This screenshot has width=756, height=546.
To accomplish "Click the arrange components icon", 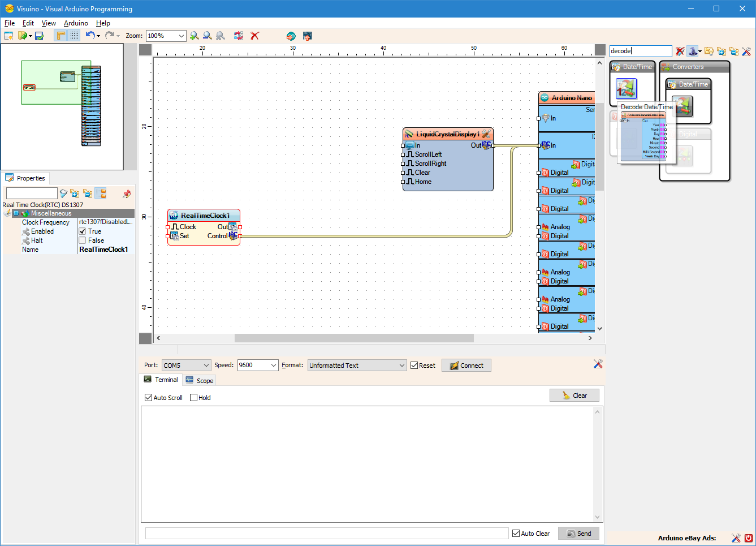I will [239, 36].
